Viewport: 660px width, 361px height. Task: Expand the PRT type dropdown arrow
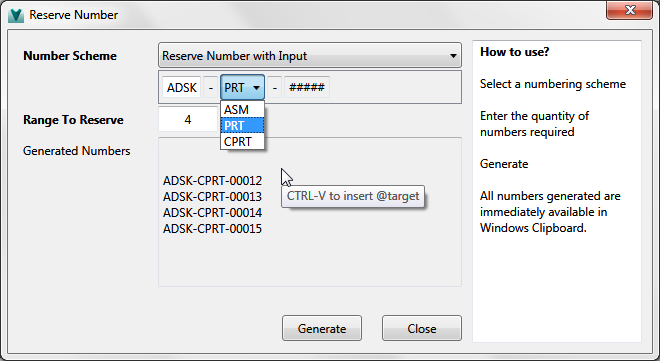pyautogui.click(x=256, y=88)
